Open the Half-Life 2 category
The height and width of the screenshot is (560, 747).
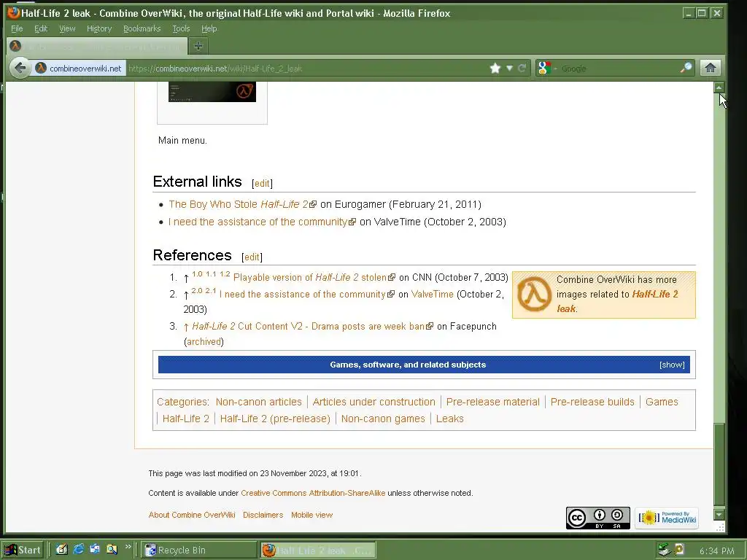(x=186, y=419)
